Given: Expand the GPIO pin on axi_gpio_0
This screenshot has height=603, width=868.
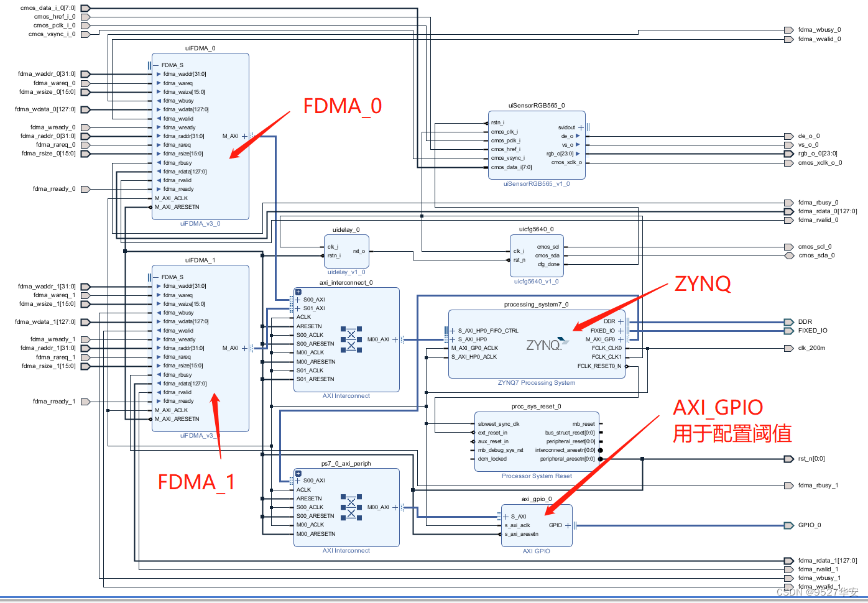Looking at the screenshot, I should [568, 525].
